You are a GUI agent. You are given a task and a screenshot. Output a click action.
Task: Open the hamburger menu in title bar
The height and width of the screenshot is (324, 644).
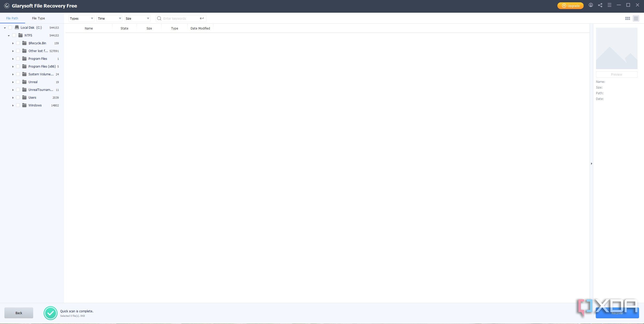pyautogui.click(x=610, y=5)
